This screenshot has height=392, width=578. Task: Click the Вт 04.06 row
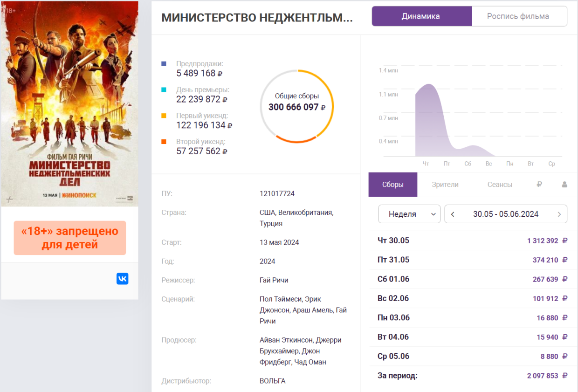[473, 337]
